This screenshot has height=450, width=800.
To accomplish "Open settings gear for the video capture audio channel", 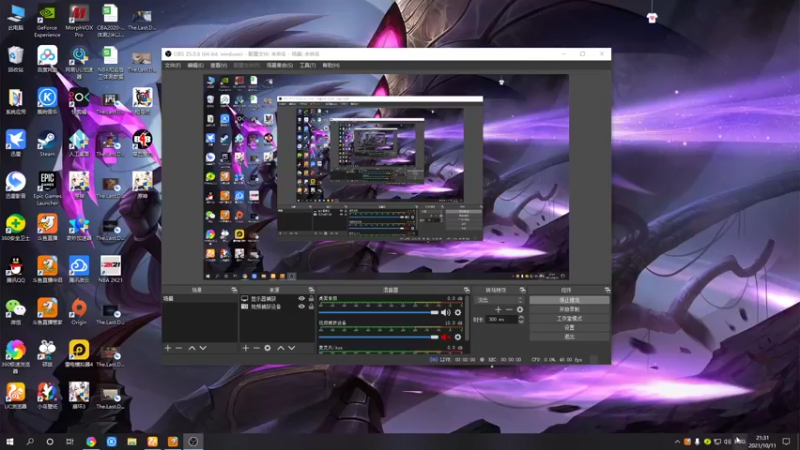I will click(458, 337).
